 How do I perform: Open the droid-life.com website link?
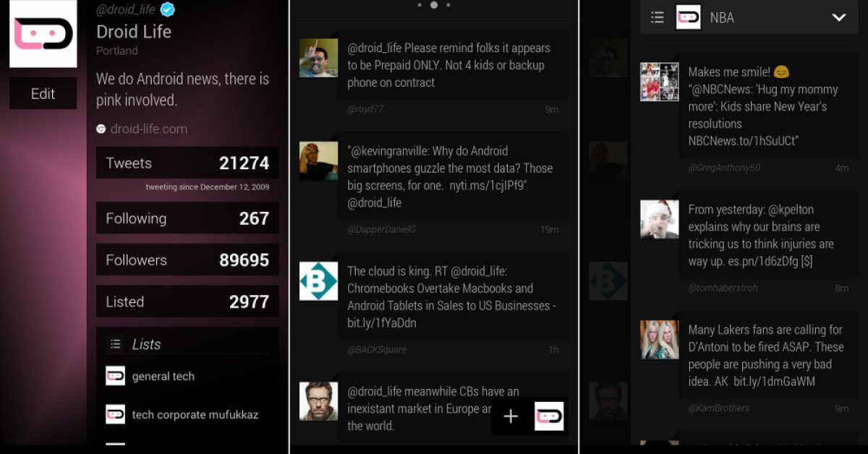pyautogui.click(x=149, y=129)
